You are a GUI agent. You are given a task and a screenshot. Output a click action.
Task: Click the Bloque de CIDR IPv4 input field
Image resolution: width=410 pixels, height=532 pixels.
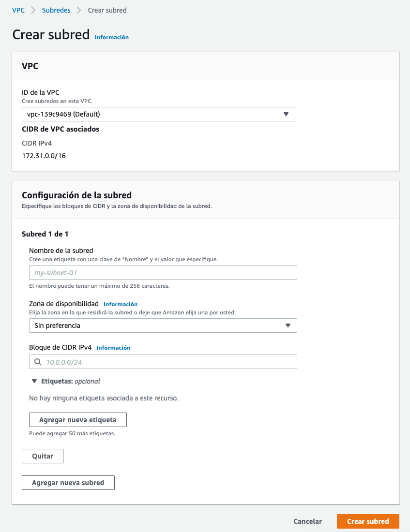click(163, 362)
